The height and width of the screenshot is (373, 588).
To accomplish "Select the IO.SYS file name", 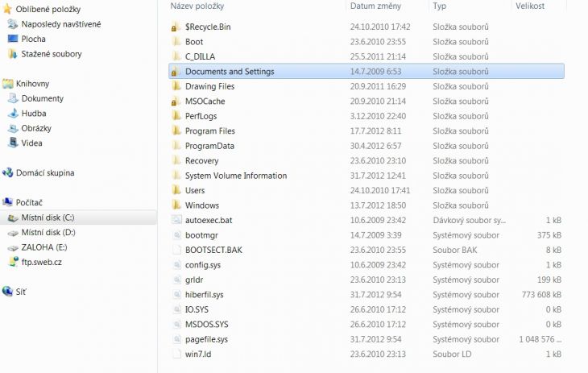I will pos(197,309).
